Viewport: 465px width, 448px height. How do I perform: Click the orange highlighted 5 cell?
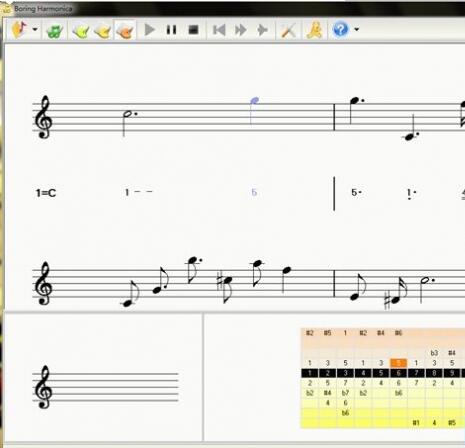pyautogui.click(x=398, y=363)
